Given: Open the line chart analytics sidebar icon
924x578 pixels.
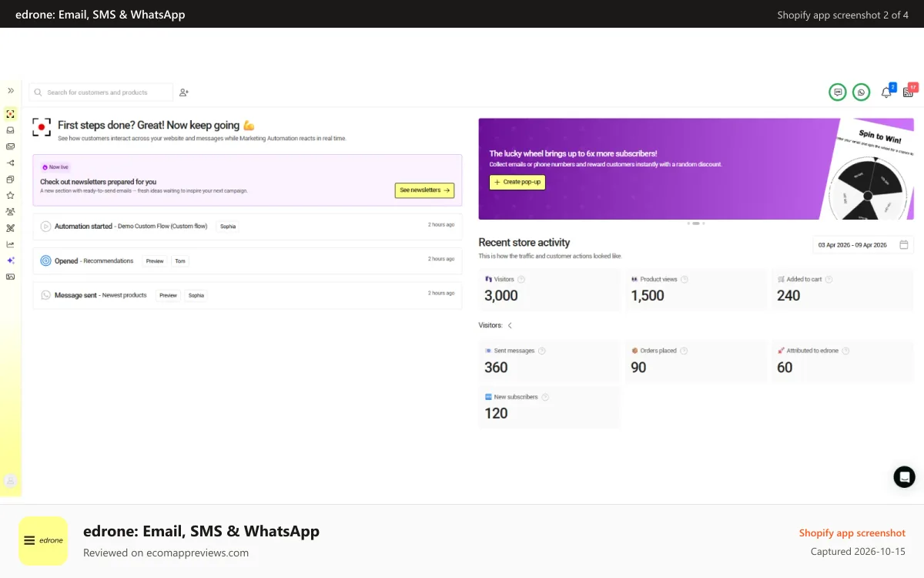Looking at the screenshot, I should click(x=10, y=244).
